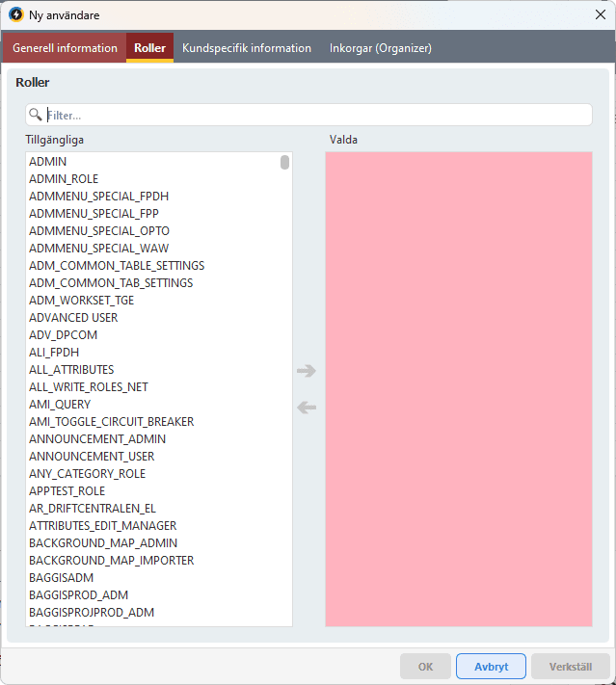
Task: Pick BACKGROUND_MAP_IMPORTER in the role list
Action: 111,561
